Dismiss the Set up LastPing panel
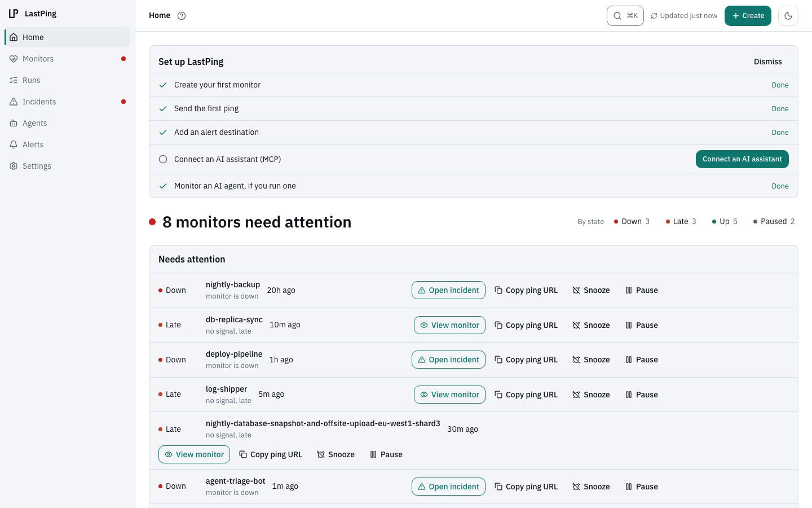 (x=768, y=62)
